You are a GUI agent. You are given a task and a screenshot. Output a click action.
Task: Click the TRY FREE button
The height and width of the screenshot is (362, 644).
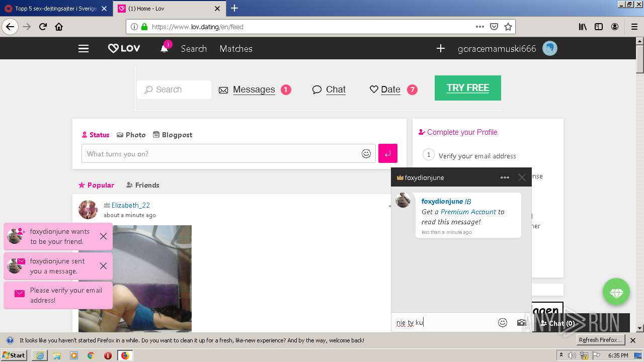coord(468,88)
